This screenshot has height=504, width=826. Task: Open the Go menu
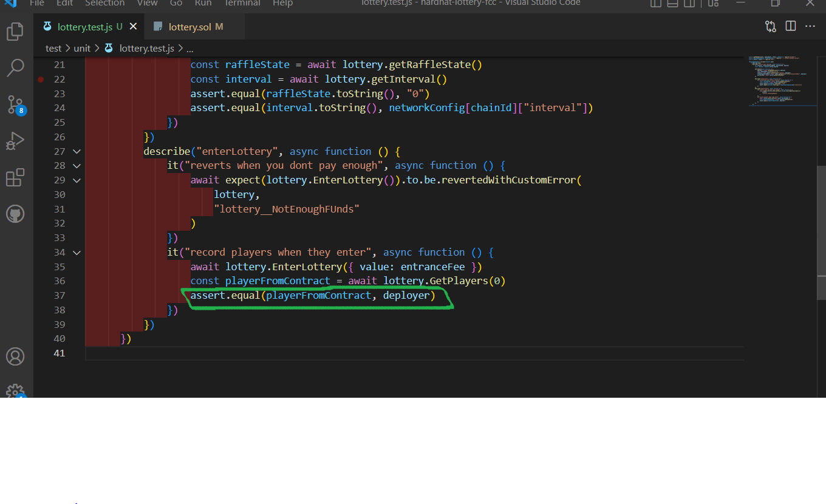point(176,3)
